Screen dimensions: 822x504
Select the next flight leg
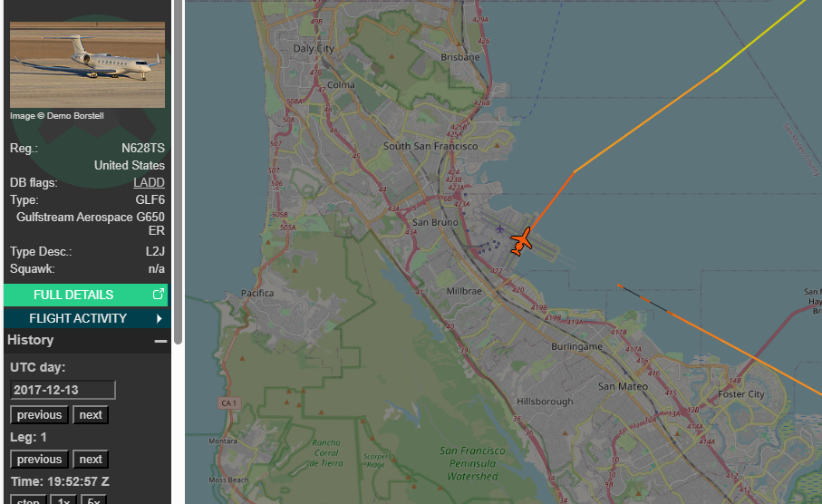(91, 460)
